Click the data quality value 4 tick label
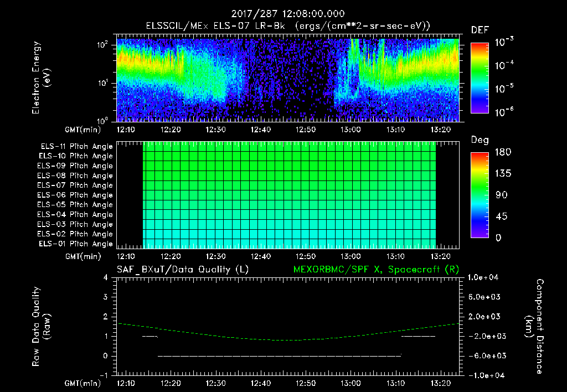The height and width of the screenshot is (392, 567). [106, 278]
